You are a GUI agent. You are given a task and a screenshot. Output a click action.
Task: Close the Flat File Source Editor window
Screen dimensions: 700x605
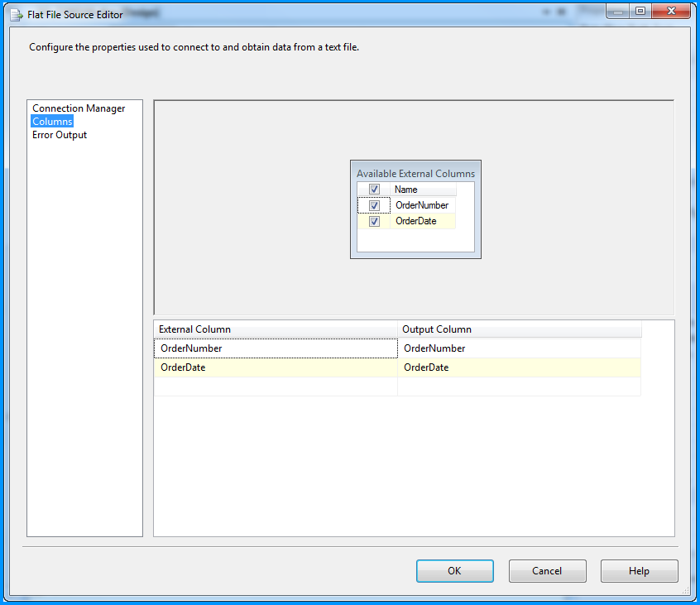(671, 11)
